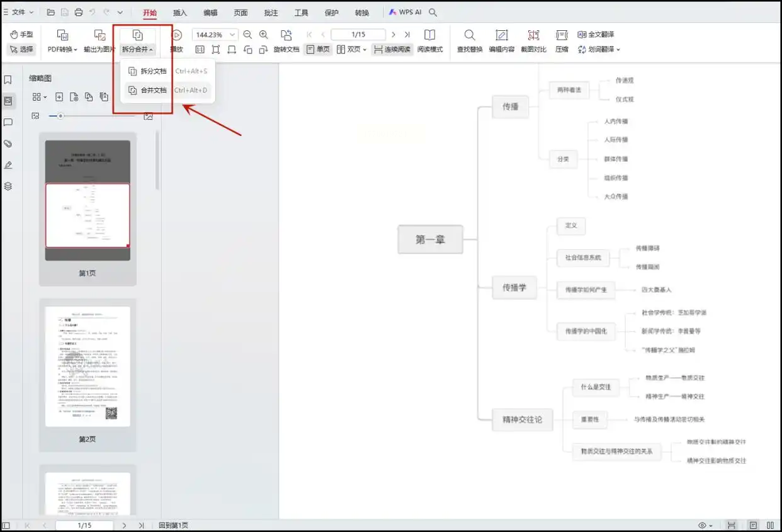Click the 查找替换 magnifier icon

tap(469, 35)
